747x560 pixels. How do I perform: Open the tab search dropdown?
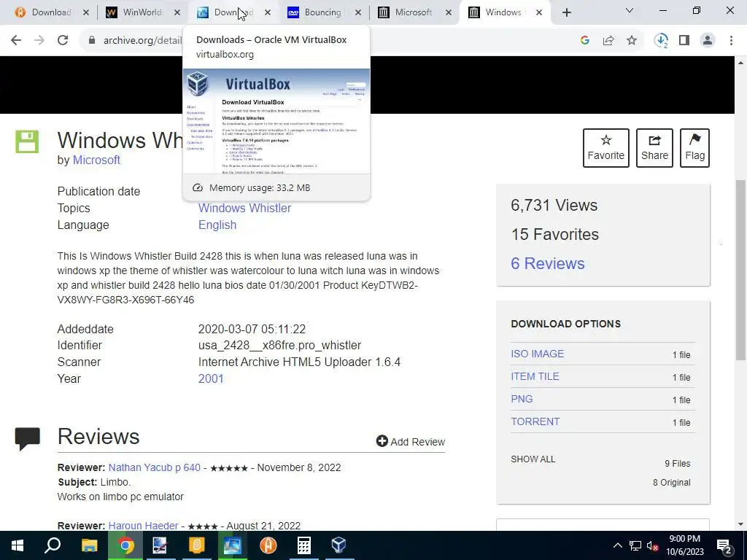pyautogui.click(x=630, y=10)
